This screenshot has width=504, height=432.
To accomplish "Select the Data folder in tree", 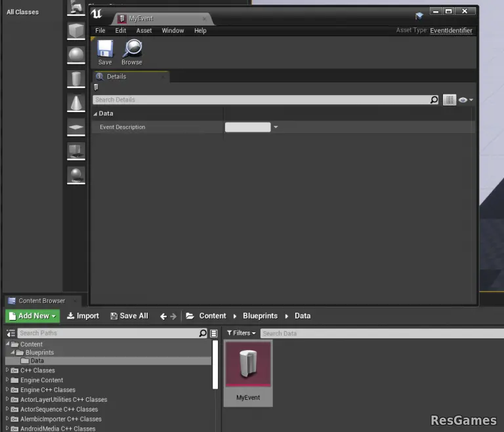I will click(x=108, y=361).
